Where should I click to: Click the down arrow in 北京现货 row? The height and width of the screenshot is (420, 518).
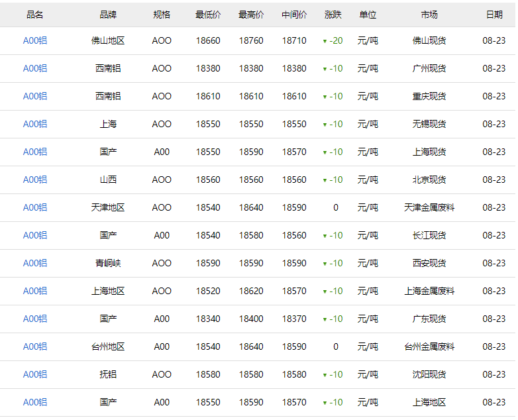(325, 180)
